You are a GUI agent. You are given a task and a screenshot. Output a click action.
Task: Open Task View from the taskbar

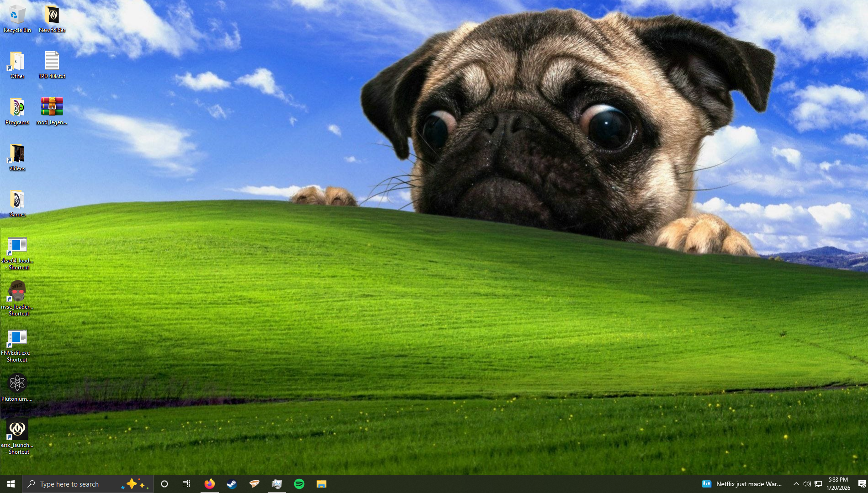coord(186,484)
